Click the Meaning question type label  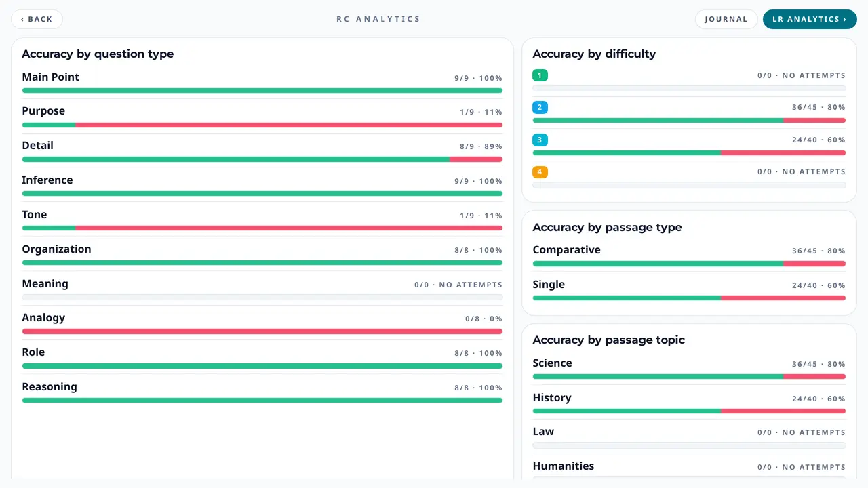click(x=45, y=284)
